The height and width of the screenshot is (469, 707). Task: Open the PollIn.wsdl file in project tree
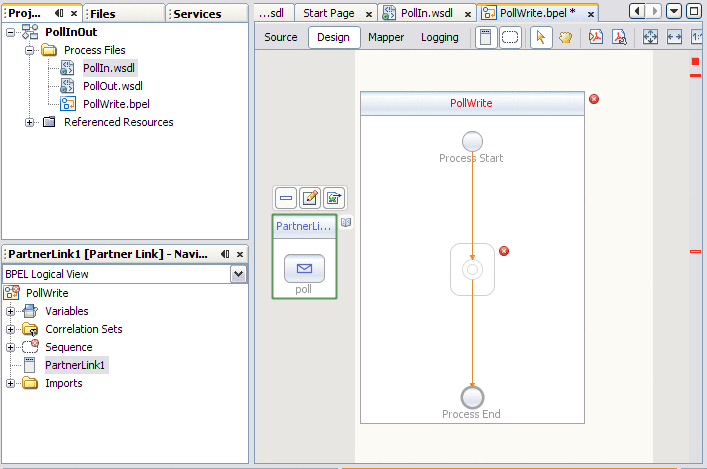coord(109,68)
